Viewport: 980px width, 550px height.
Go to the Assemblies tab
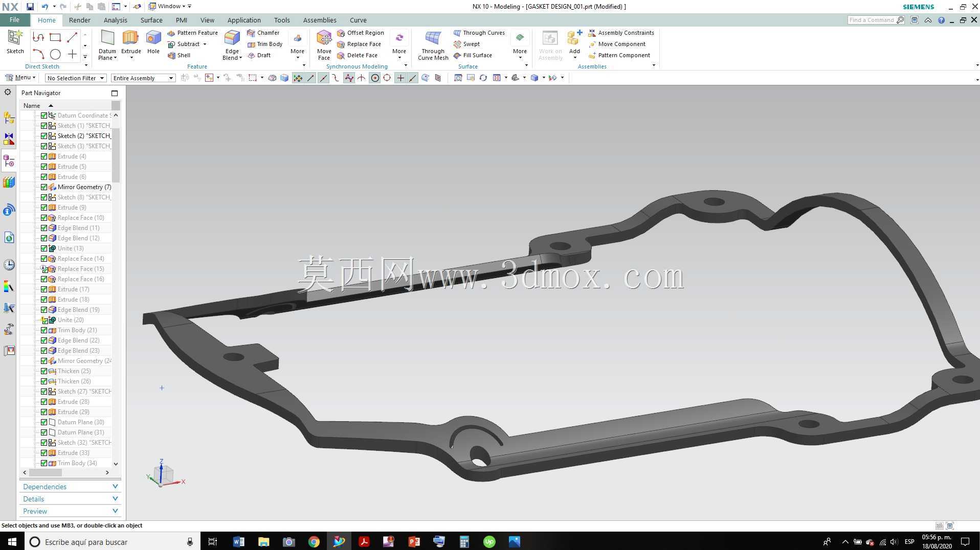319,20
